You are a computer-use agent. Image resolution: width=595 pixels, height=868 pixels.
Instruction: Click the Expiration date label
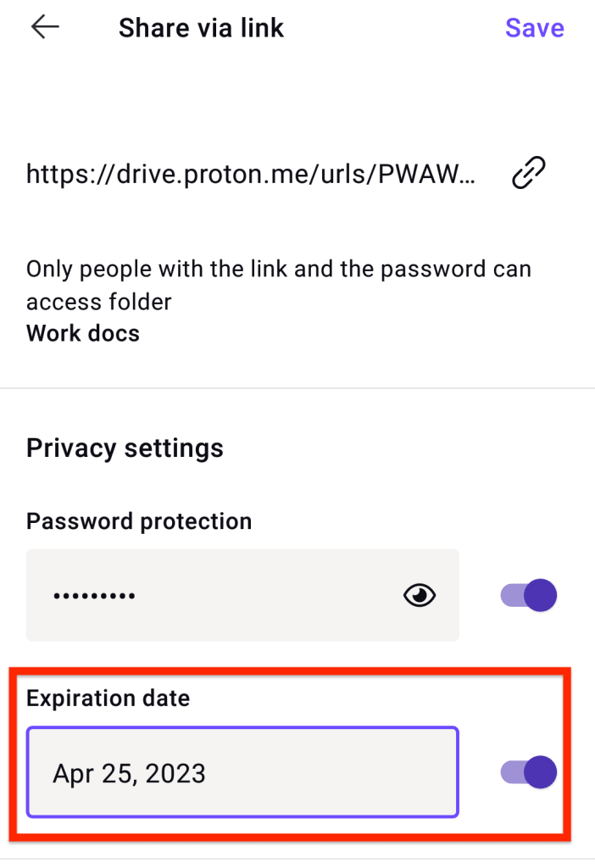107,698
